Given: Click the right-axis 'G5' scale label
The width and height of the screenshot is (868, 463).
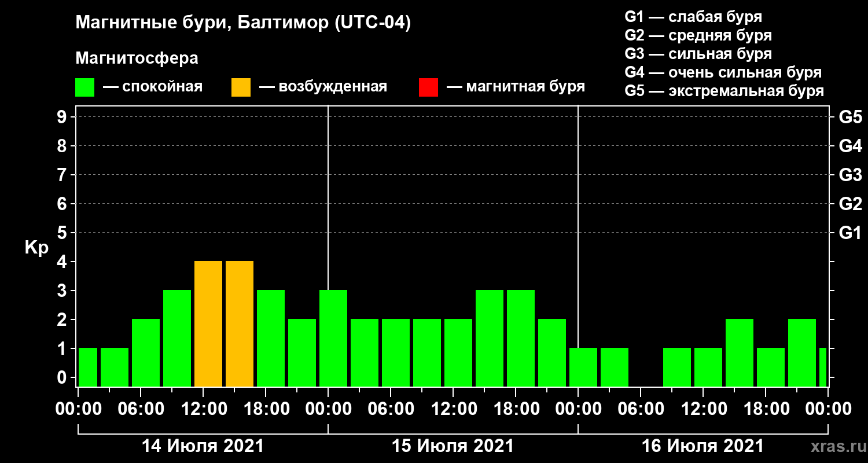Looking at the screenshot, I should [x=850, y=117].
